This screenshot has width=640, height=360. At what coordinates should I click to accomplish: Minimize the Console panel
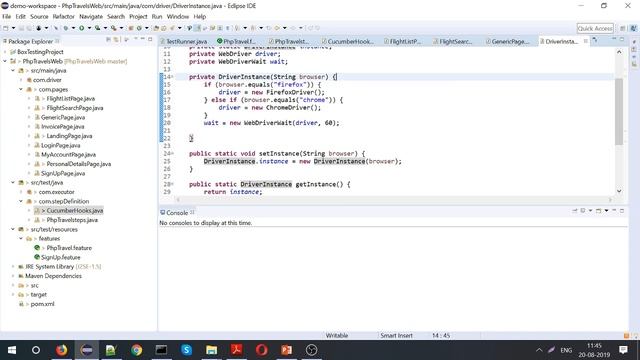(614, 211)
